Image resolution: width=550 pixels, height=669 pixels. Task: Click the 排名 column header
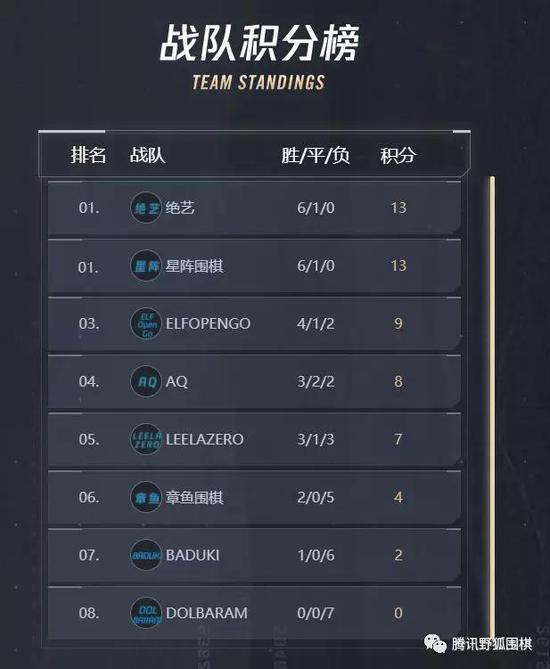pos(88,155)
